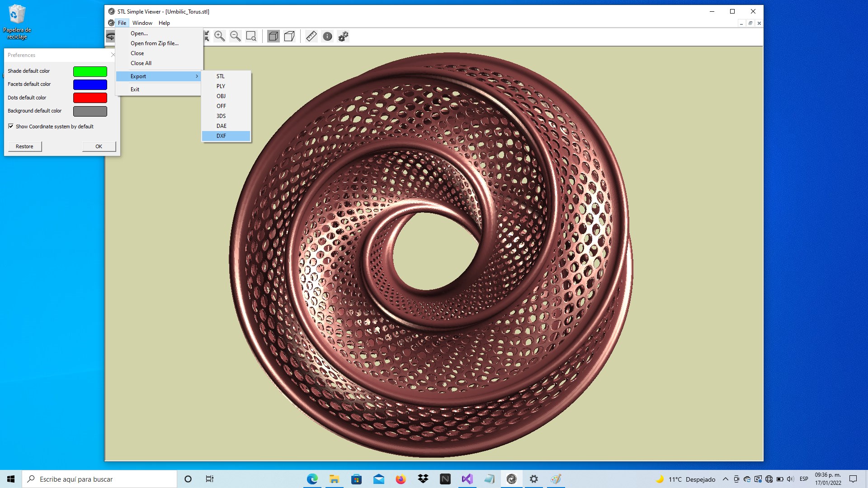Click the Zoom In magnifier icon

click(x=220, y=36)
